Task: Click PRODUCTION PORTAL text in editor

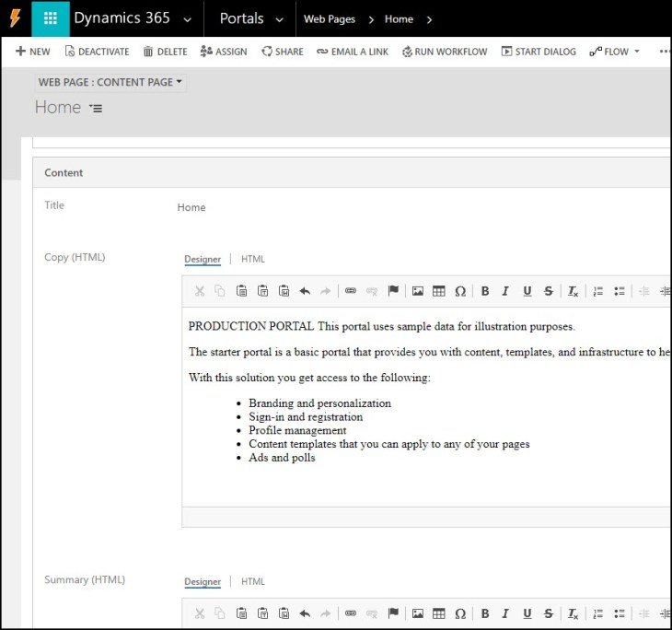Action: 251,326
